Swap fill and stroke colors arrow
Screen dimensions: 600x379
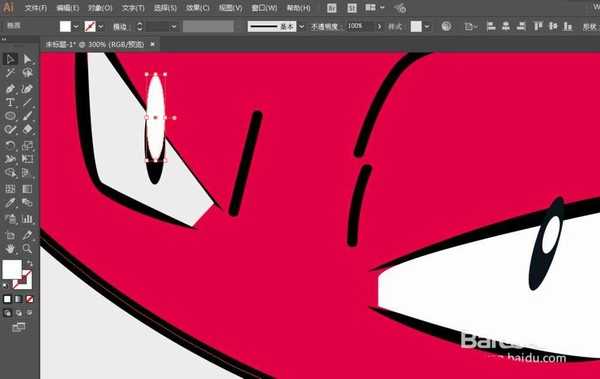click(x=30, y=264)
